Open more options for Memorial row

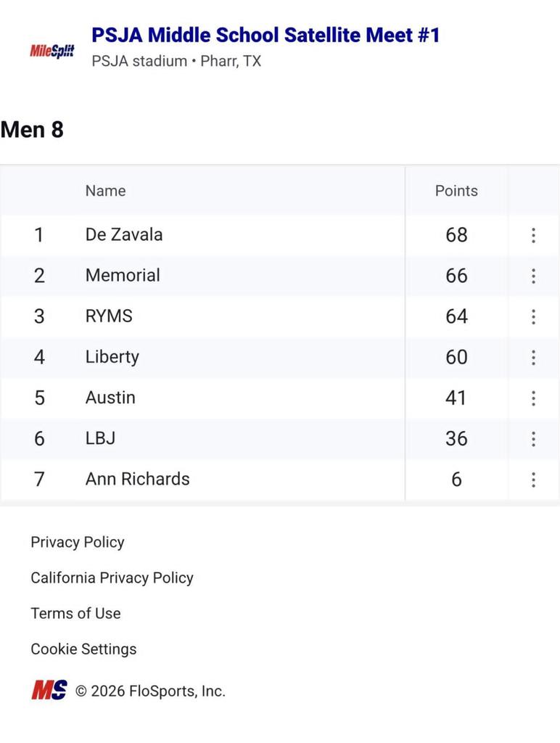tap(533, 276)
